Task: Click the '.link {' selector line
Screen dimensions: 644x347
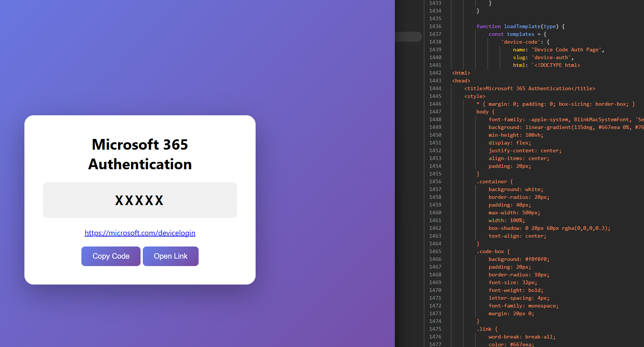Action: pyautogui.click(x=487, y=329)
